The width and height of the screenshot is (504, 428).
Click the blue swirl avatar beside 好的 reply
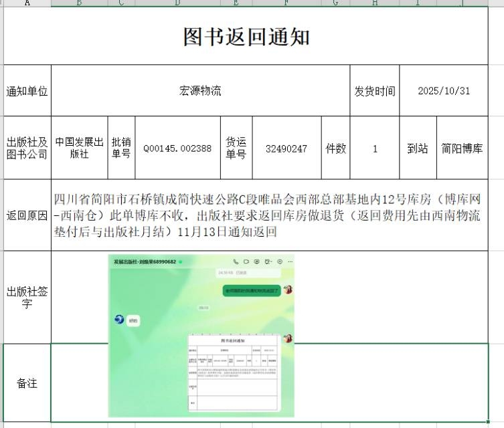click(119, 320)
